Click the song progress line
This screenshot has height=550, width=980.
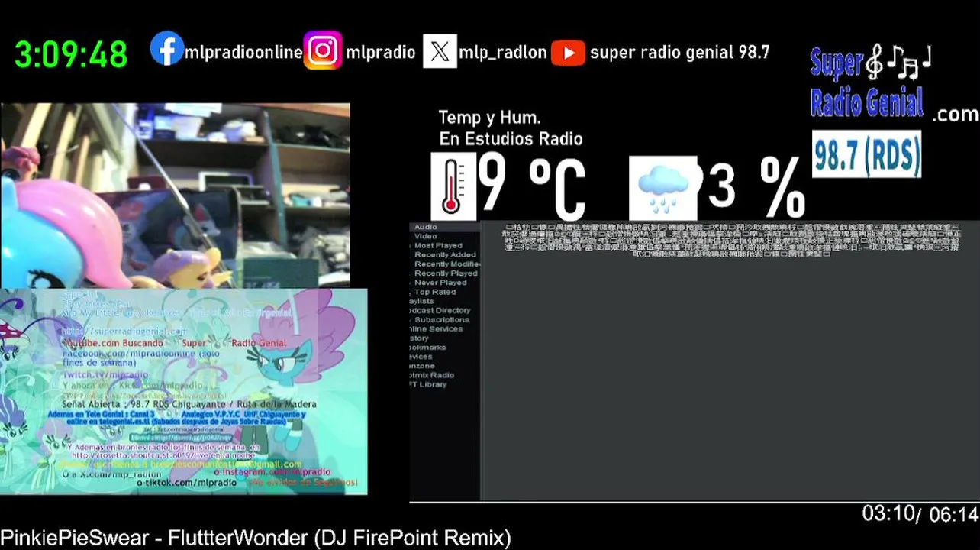click(x=694, y=502)
